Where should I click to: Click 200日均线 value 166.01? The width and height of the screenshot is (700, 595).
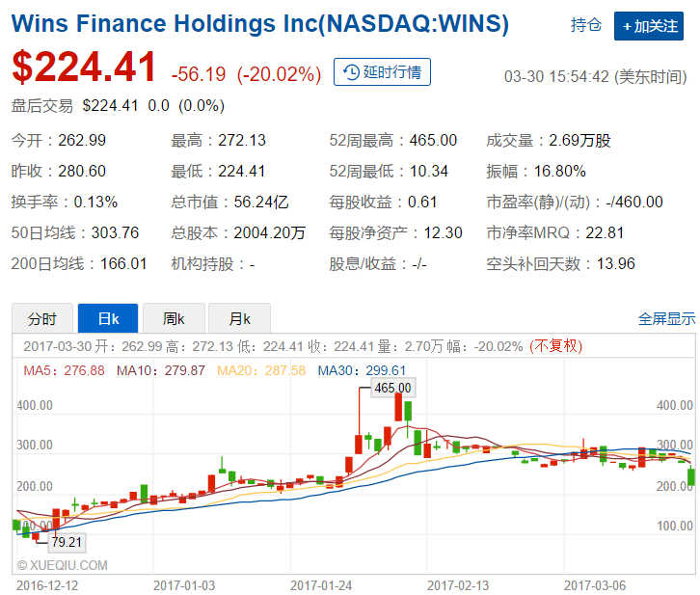[123, 263]
